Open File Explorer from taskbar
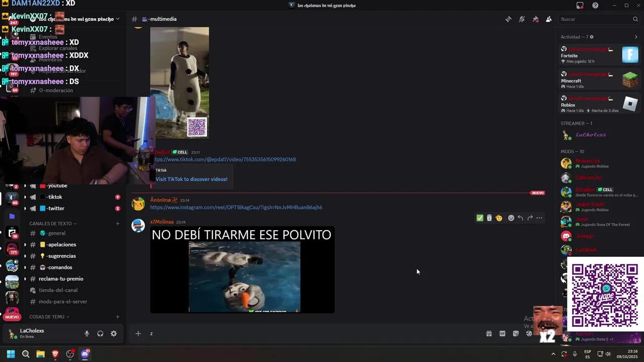Image resolution: width=644 pixels, height=362 pixels. (40, 354)
